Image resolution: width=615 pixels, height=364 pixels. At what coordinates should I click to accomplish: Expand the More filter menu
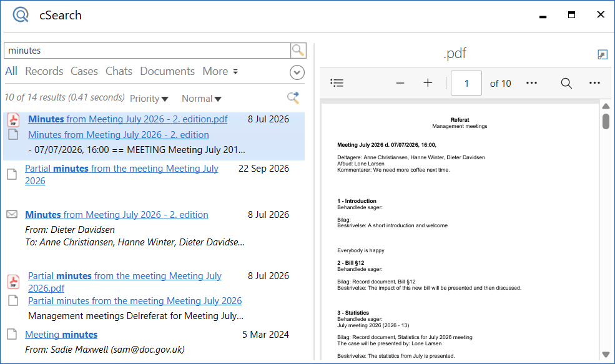220,71
